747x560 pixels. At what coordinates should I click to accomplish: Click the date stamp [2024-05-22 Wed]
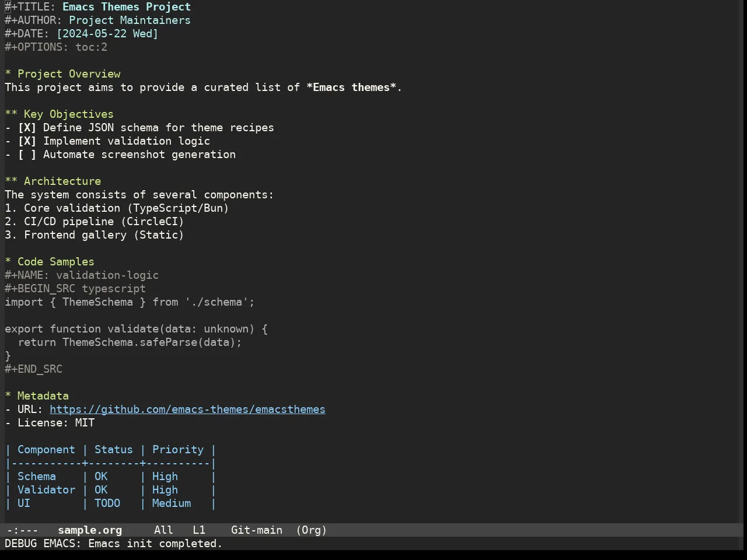(x=107, y=34)
